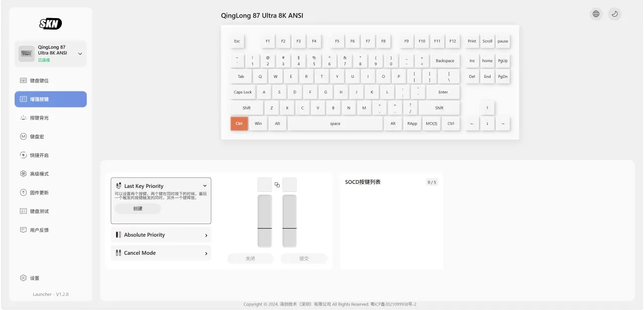This screenshot has width=644, height=310.
Task: Select the right arrow key
Action: click(503, 123)
